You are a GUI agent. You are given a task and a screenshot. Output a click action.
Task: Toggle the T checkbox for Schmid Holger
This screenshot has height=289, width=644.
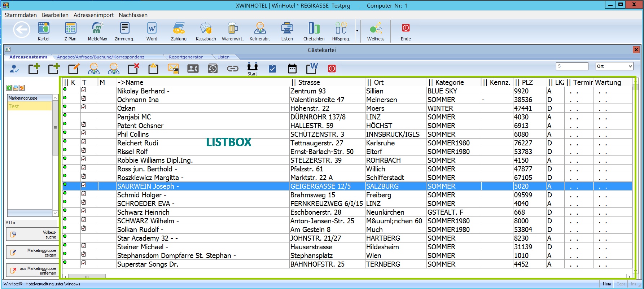[84, 193]
